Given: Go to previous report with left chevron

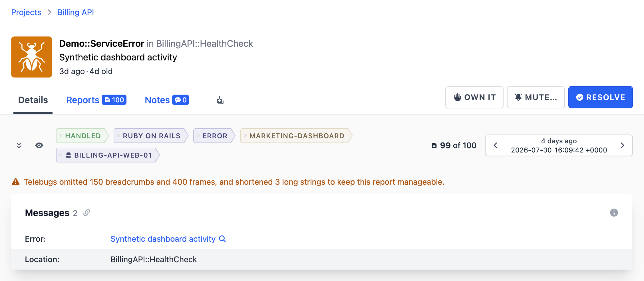Looking at the screenshot, I should 496,145.
